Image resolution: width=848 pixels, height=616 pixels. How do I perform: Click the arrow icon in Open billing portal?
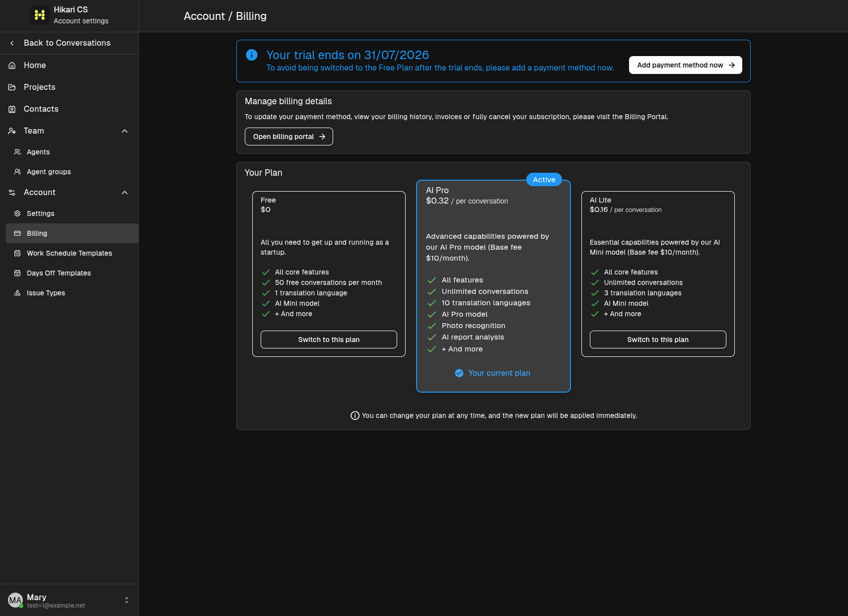coord(322,137)
